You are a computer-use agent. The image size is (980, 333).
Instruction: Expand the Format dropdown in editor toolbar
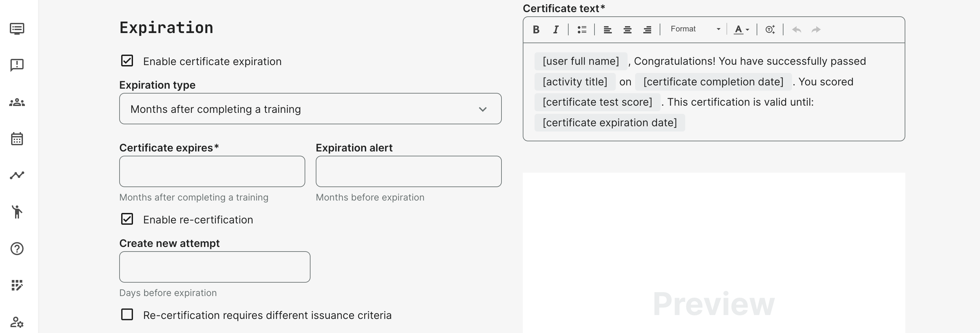coord(695,29)
